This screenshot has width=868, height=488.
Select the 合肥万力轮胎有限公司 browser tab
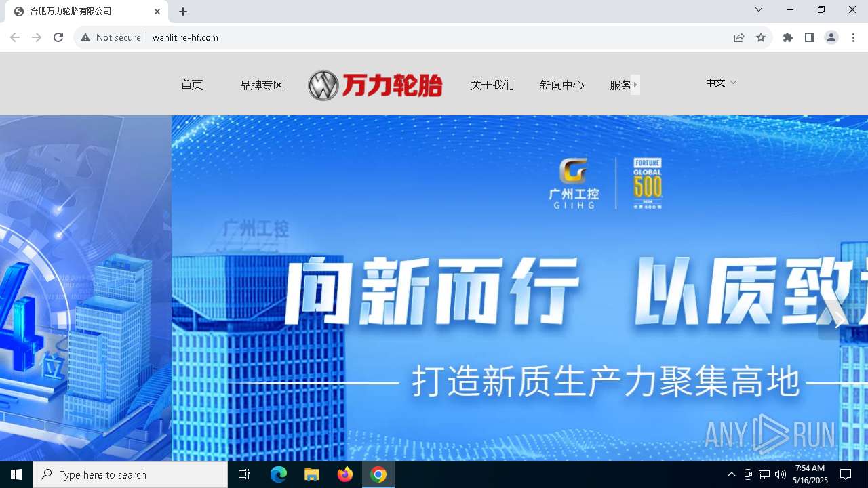point(87,12)
